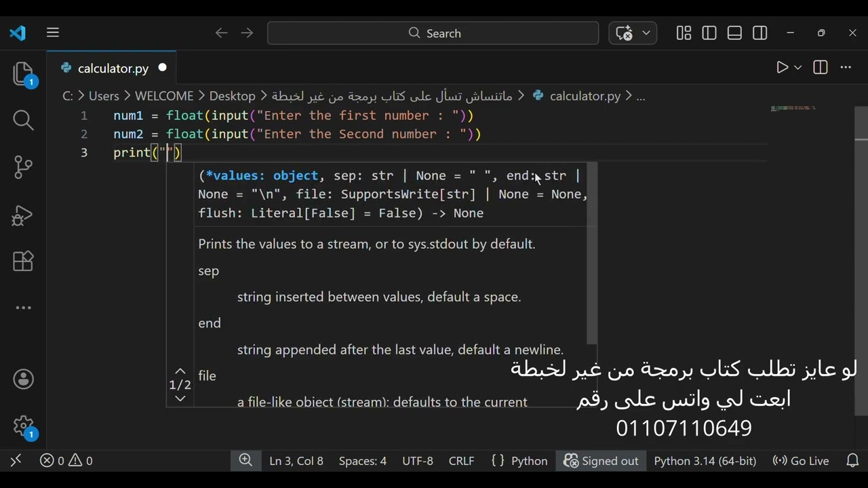
Task: Expand the Copilot chat dropdown arrow
Action: pos(646,33)
